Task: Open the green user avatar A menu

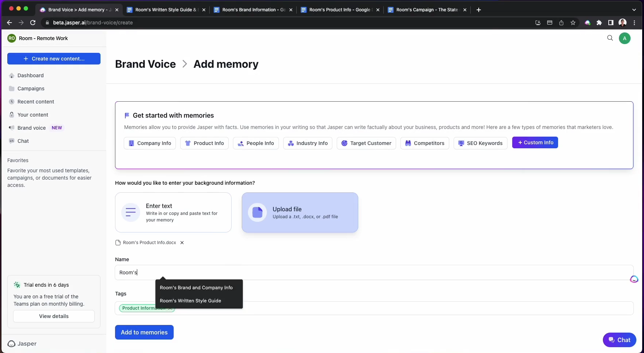Action: (x=625, y=38)
